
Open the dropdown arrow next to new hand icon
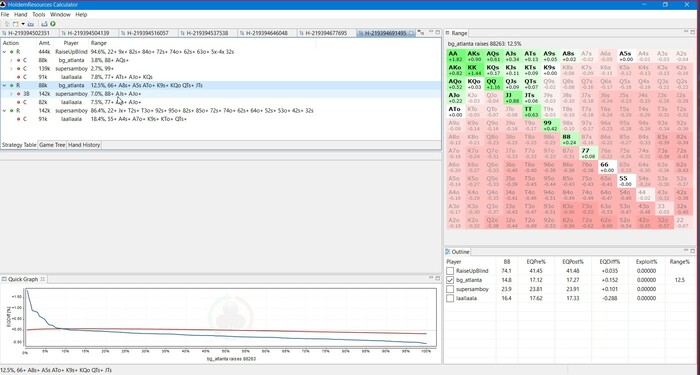click(x=23, y=24)
